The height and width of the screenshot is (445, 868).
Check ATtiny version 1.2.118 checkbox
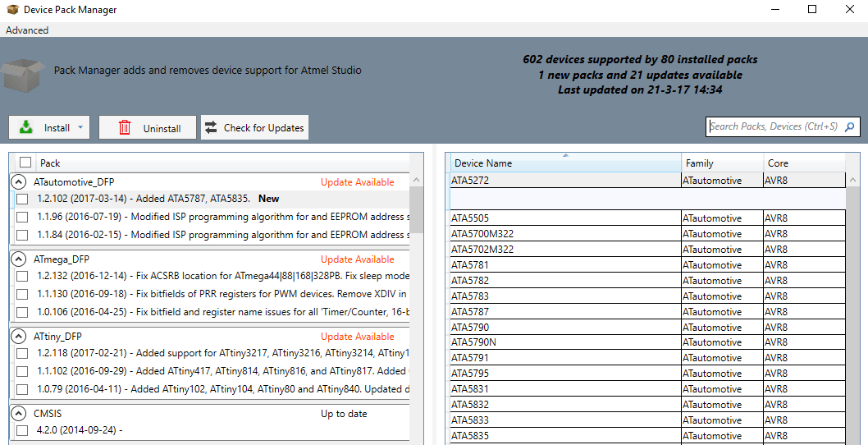point(22,353)
